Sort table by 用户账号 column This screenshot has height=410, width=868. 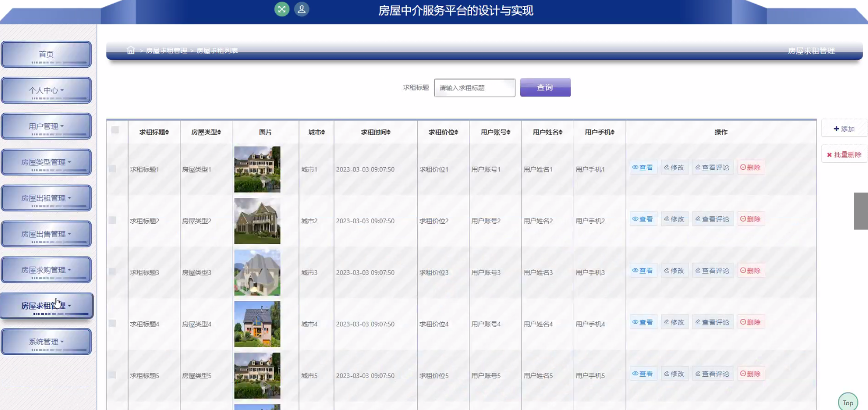click(x=495, y=132)
